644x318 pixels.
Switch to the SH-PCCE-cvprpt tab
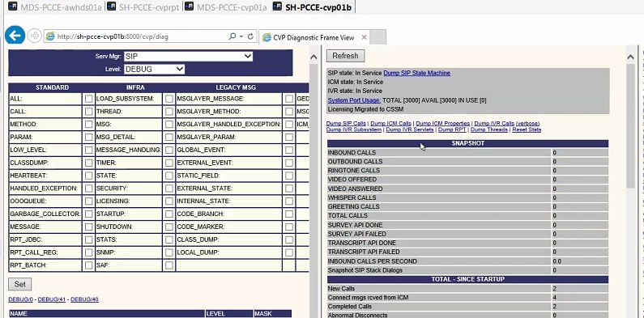[x=143, y=7]
